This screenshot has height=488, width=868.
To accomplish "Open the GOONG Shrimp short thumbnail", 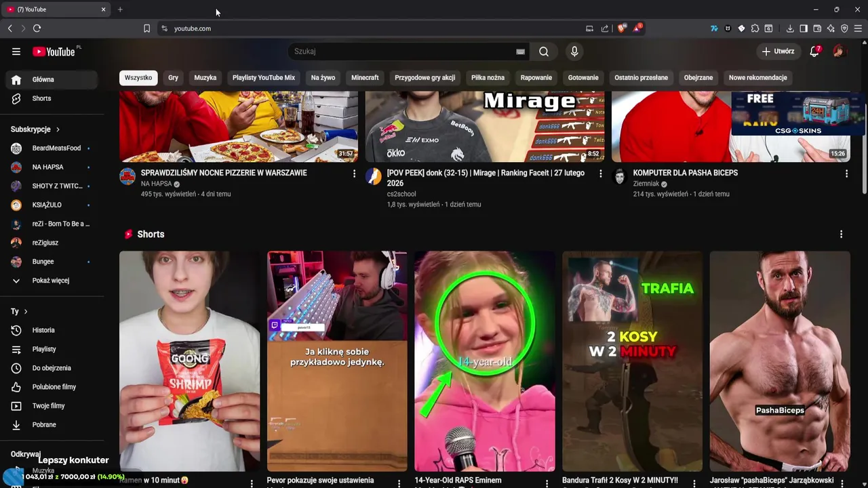I will (189, 361).
